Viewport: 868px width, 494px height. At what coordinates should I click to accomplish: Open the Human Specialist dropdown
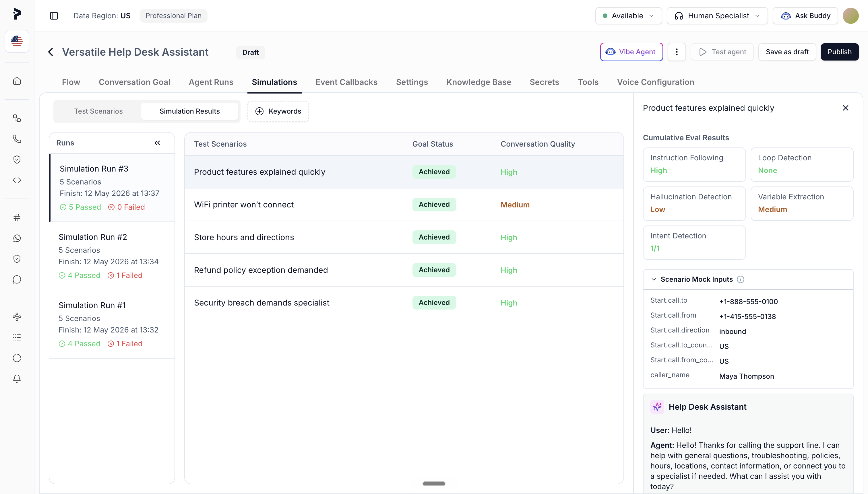[717, 15]
